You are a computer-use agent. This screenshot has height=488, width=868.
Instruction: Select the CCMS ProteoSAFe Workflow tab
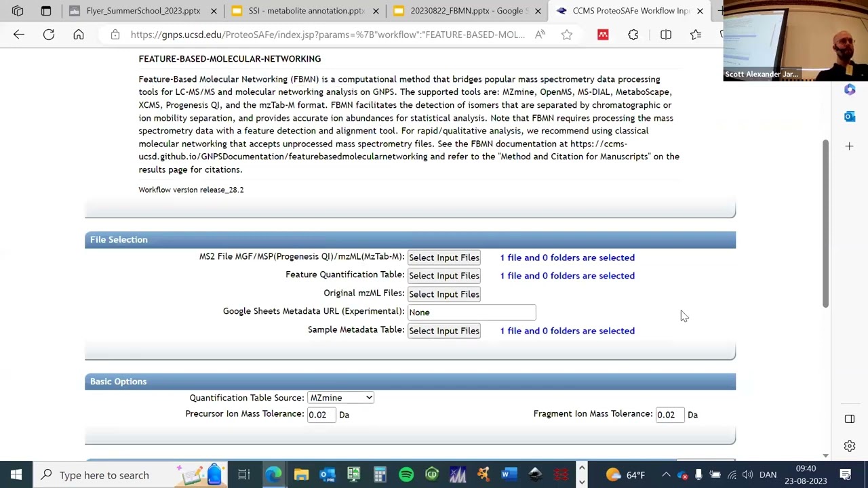(631, 11)
